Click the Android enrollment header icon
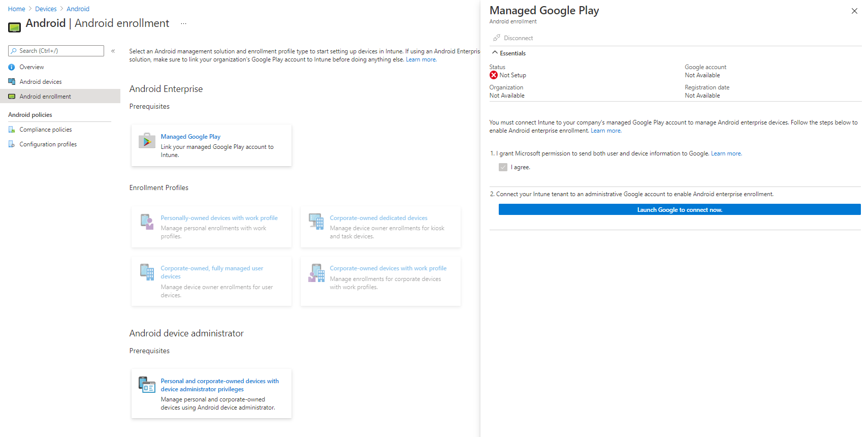 coord(15,27)
